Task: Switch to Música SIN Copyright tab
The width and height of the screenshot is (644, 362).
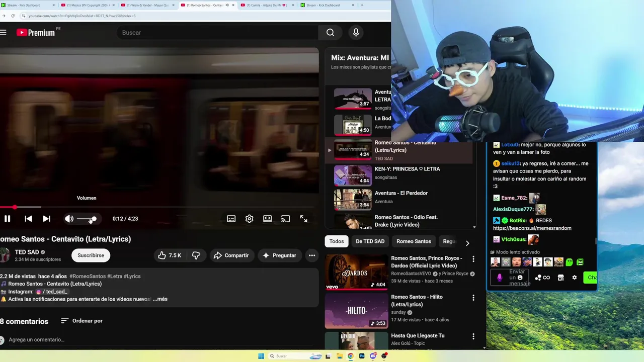Action: point(87,5)
